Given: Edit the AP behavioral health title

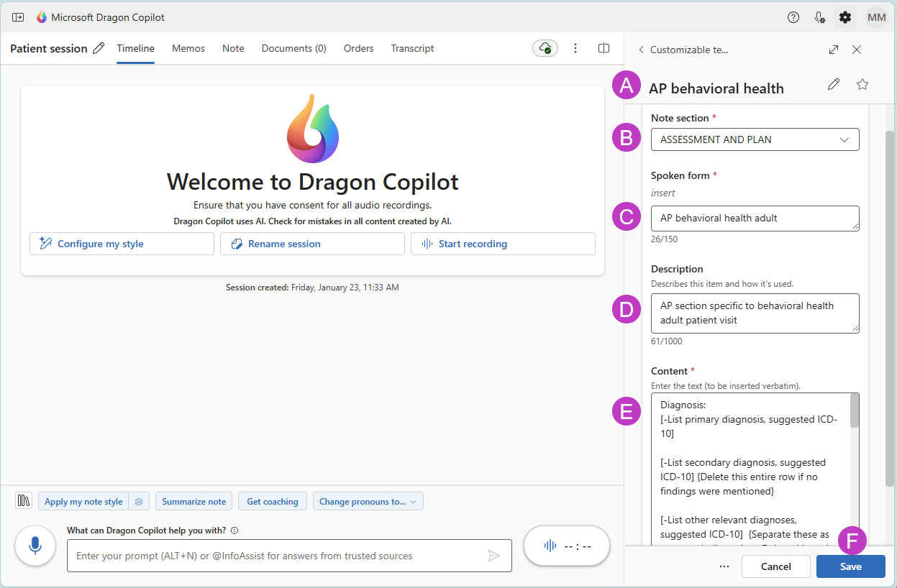Looking at the screenshot, I should pyautogui.click(x=833, y=84).
